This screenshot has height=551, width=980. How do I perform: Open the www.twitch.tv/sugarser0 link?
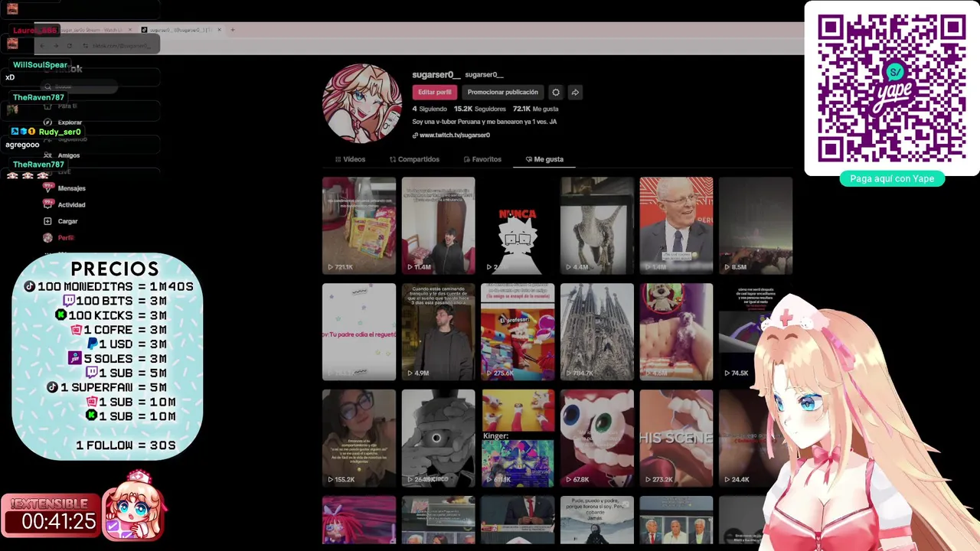pos(455,135)
